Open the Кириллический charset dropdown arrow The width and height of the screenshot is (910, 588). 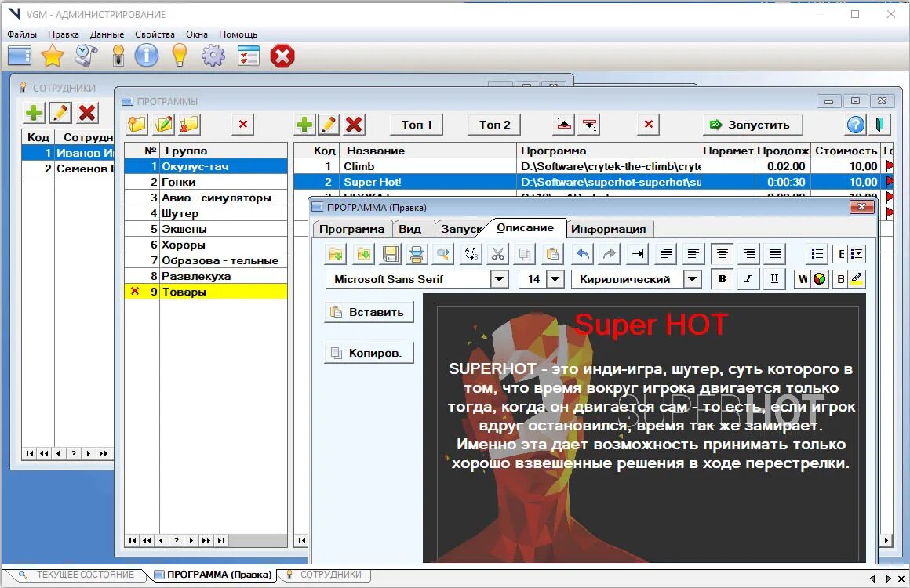coord(692,280)
